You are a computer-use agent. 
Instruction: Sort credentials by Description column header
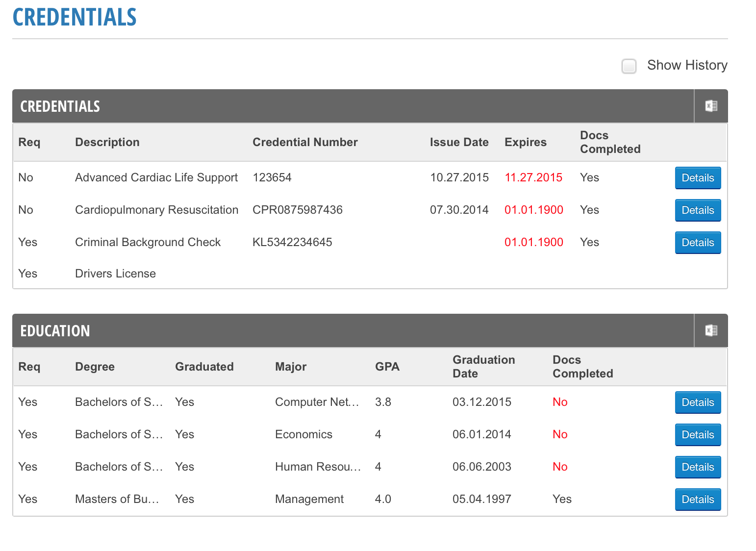tap(107, 142)
